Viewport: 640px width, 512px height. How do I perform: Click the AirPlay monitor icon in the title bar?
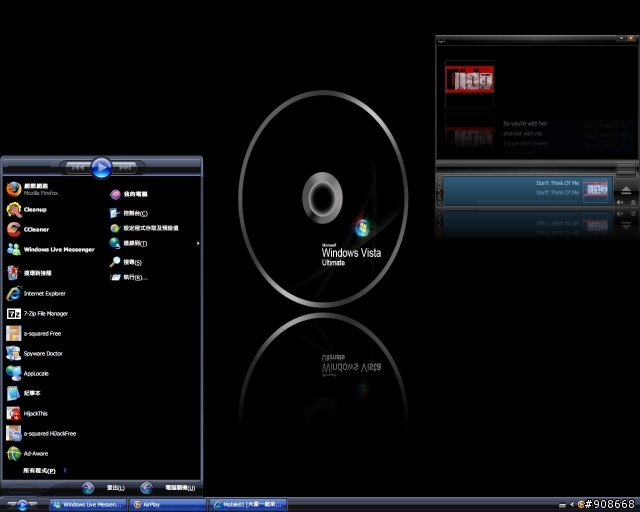(441, 40)
